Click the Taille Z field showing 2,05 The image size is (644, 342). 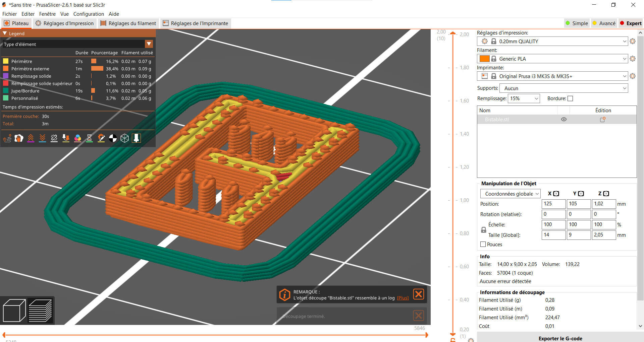604,235
